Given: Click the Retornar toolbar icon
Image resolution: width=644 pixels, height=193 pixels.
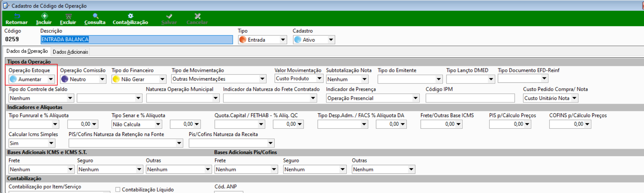Looking at the screenshot, I should [17, 16].
